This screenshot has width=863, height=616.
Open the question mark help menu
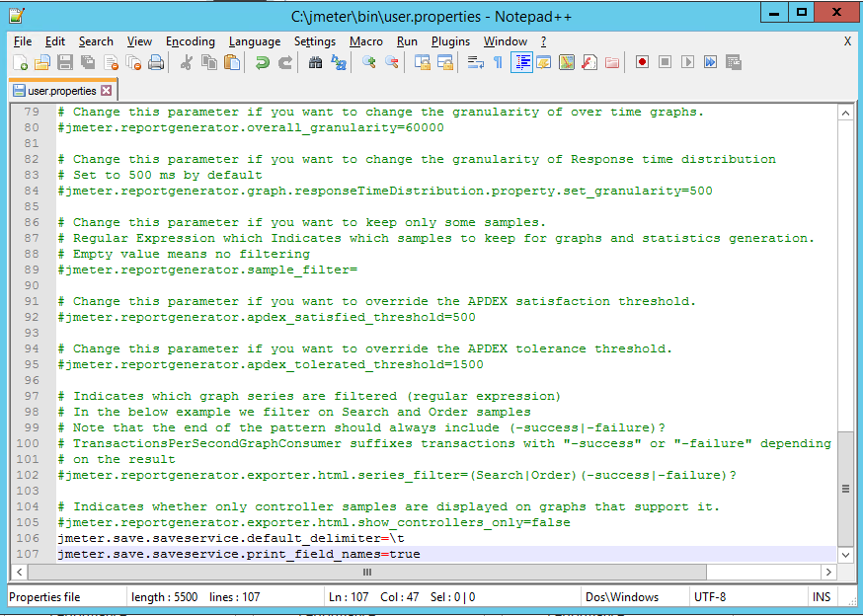pyautogui.click(x=544, y=41)
